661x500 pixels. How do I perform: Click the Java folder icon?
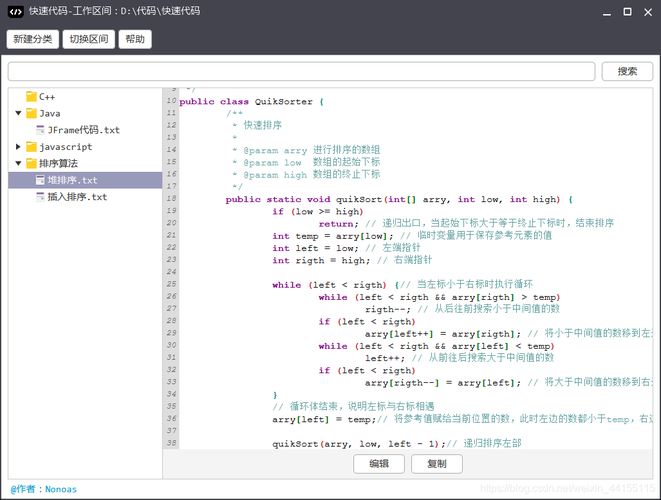point(31,113)
